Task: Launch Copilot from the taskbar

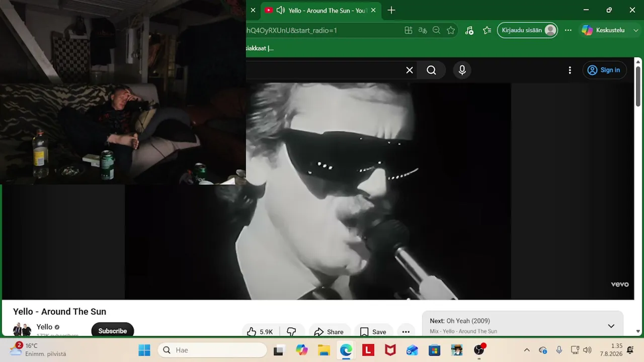Action: [302, 350]
